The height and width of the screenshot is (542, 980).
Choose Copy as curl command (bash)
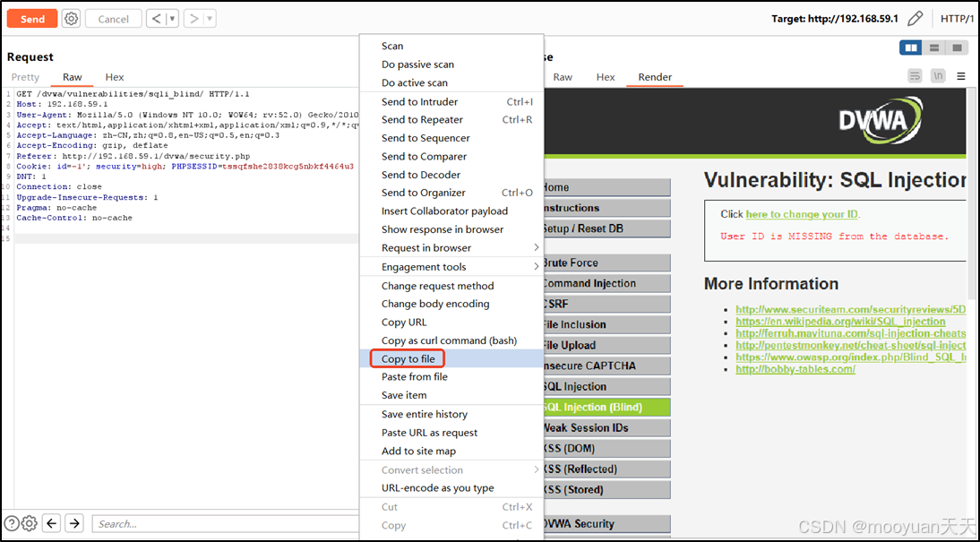[x=451, y=340]
